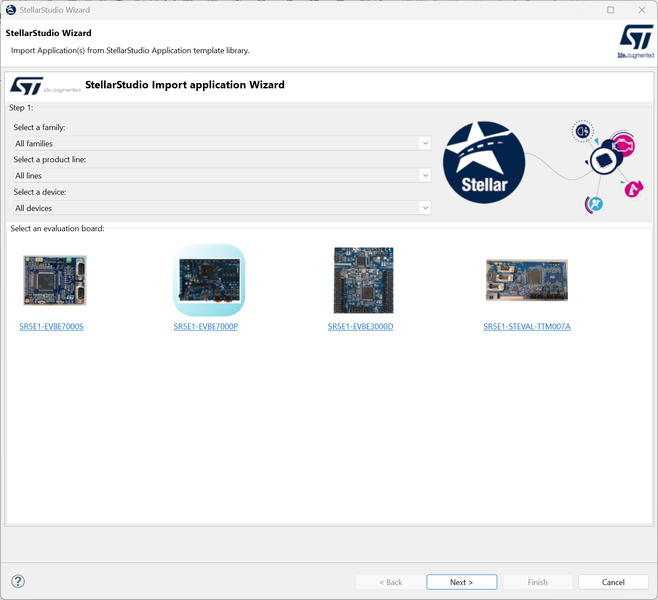Click the pink engine icon in the diagram

tap(624, 146)
